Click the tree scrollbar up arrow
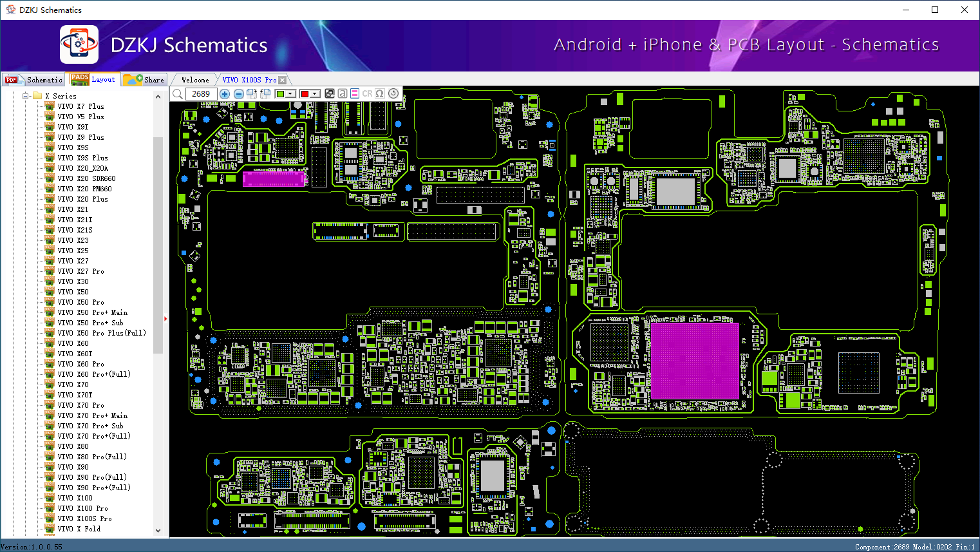 pos(158,97)
